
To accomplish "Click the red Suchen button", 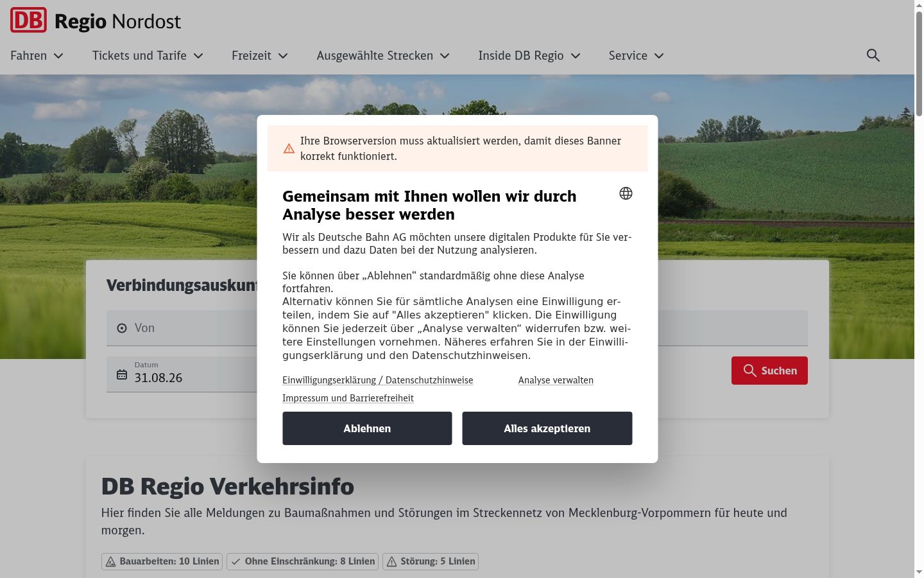I will click(769, 371).
